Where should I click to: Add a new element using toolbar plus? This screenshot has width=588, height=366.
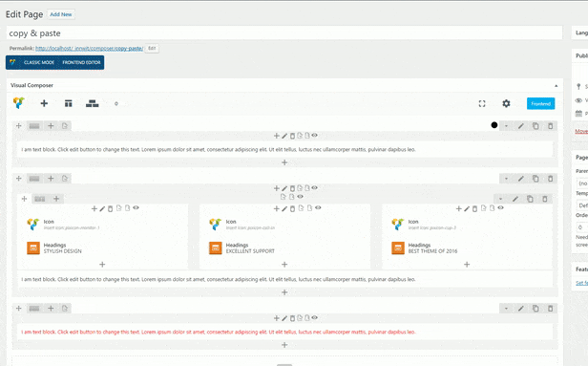point(44,103)
